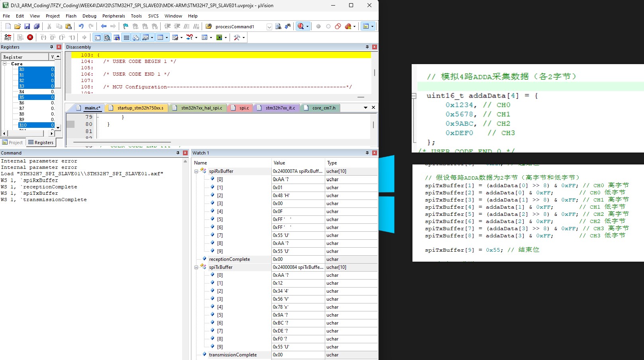Create a new file with the New icon
Image resolution: width=644 pixels, height=360 pixels.
click(8, 26)
